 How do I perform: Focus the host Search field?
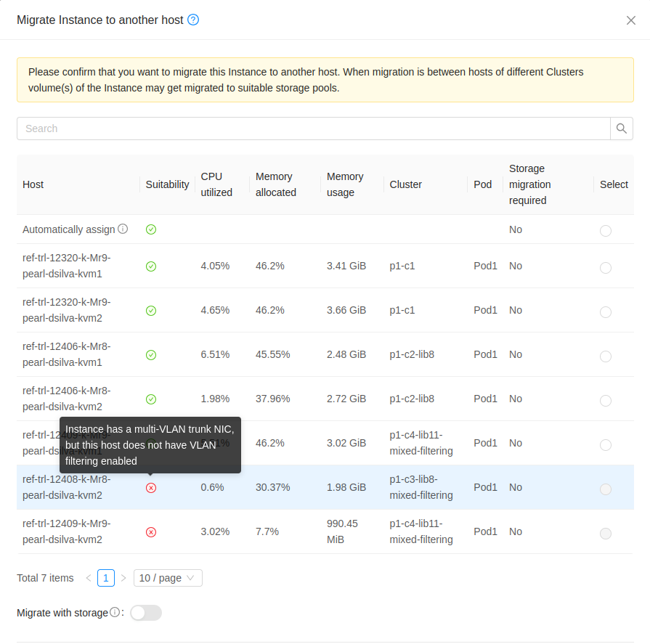tap(314, 129)
